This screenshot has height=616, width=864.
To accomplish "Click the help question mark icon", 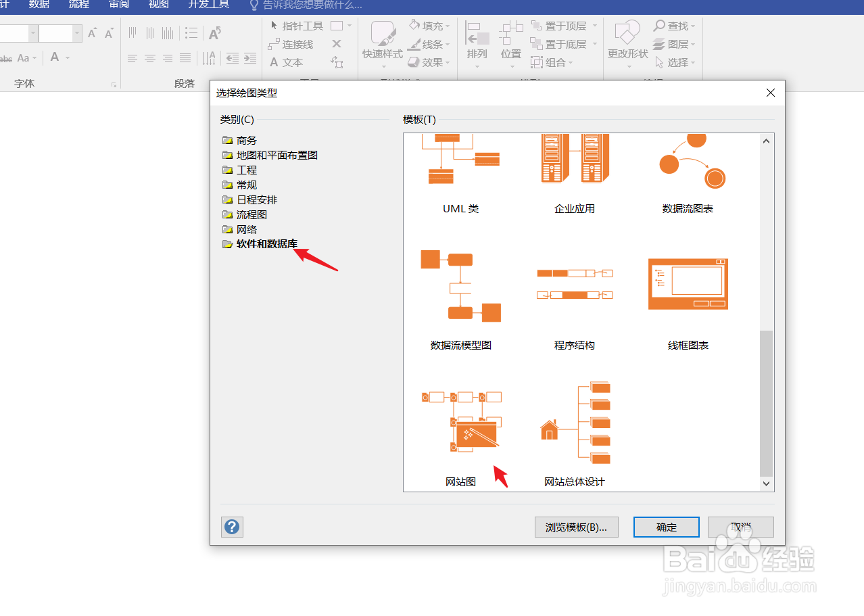I will coord(232,527).
